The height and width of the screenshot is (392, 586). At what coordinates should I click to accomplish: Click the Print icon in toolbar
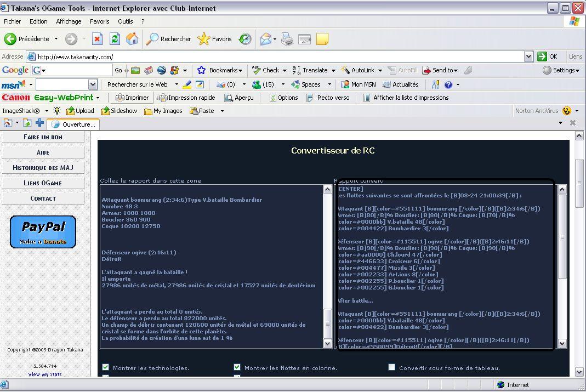pyautogui.click(x=287, y=39)
